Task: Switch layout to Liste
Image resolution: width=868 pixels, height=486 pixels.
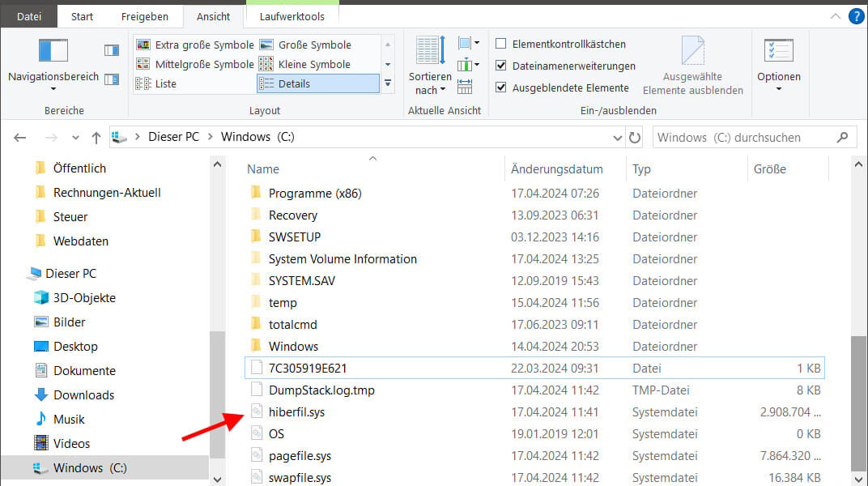Action: pos(156,83)
